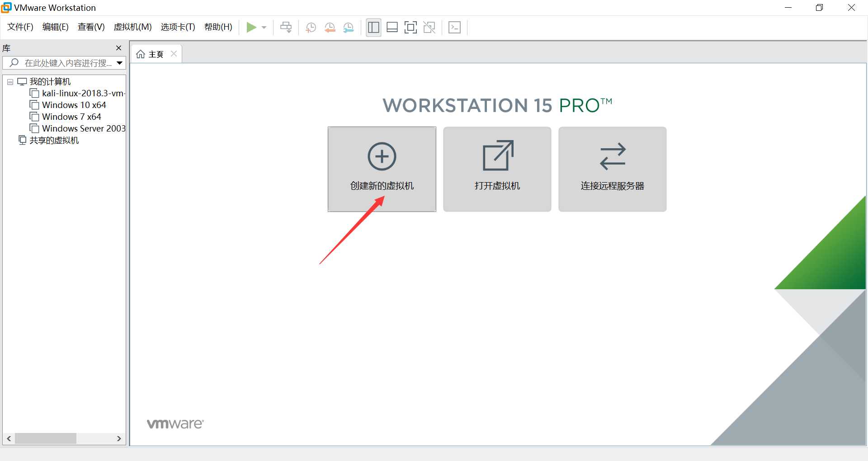
Task: Open the library search filter dropdown
Action: tap(119, 63)
